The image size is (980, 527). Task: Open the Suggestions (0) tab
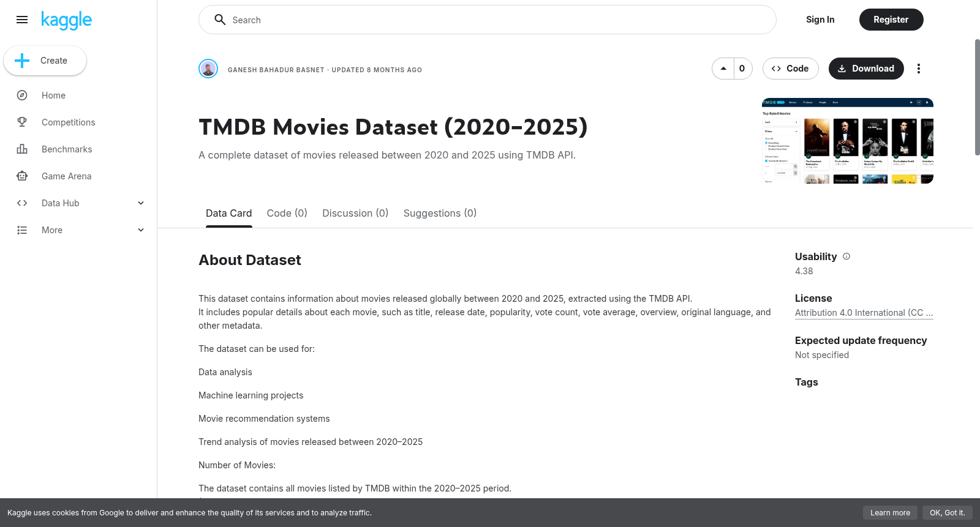pyautogui.click(x=440, y=213)
